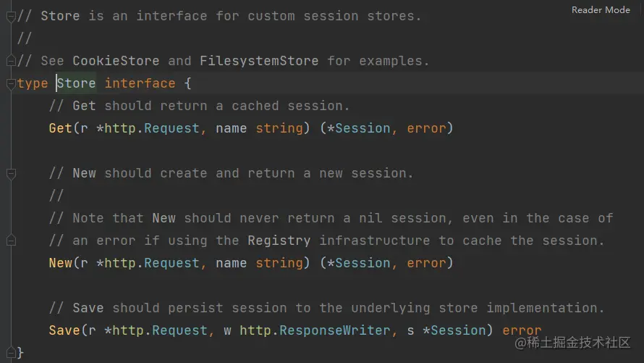Collapse comment fold at 'Store is an interface' line
Screen dimensions: 644x363
(x=11, y=17)
